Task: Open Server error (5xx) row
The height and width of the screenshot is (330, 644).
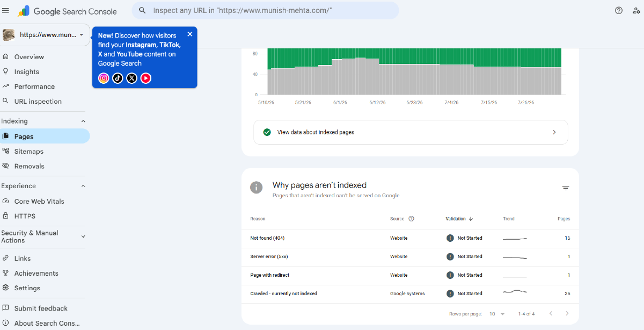Action: coord(410,257)
